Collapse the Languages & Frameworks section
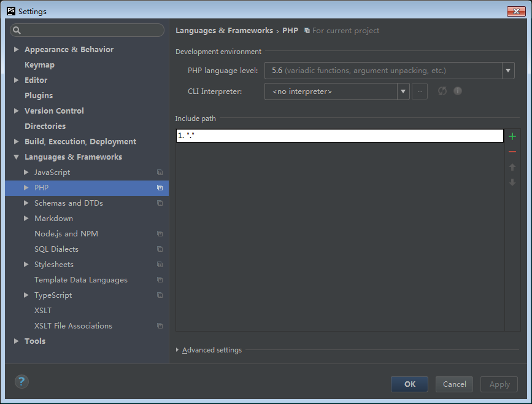The width and height of the screenshot is (532, 404). [x=16, y=157]
